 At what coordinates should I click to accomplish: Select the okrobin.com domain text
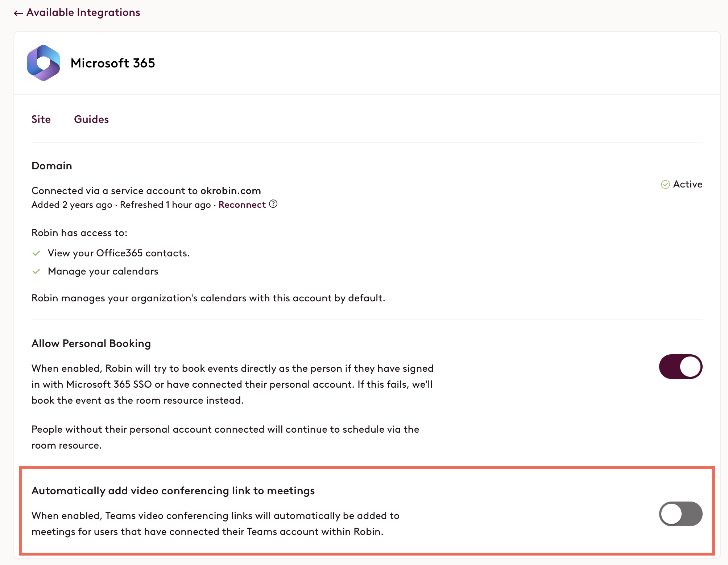coord(231,191)
